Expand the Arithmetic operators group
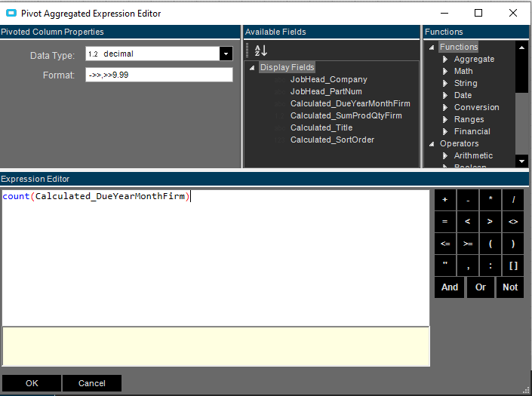 (x=445, y=155)
